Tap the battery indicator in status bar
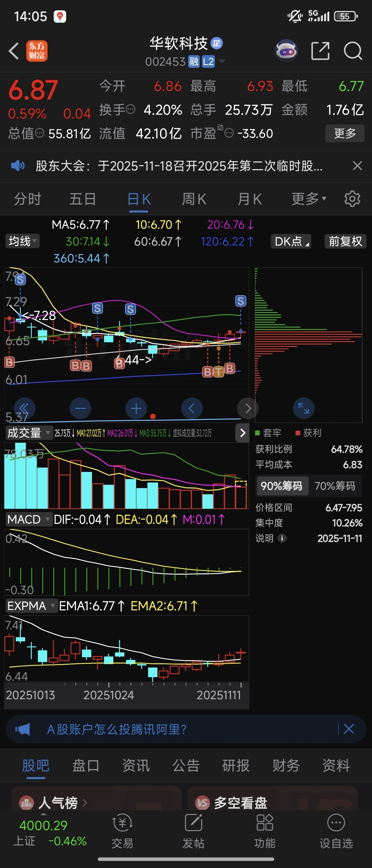This screenshot has height=868, width=372. 346,16
